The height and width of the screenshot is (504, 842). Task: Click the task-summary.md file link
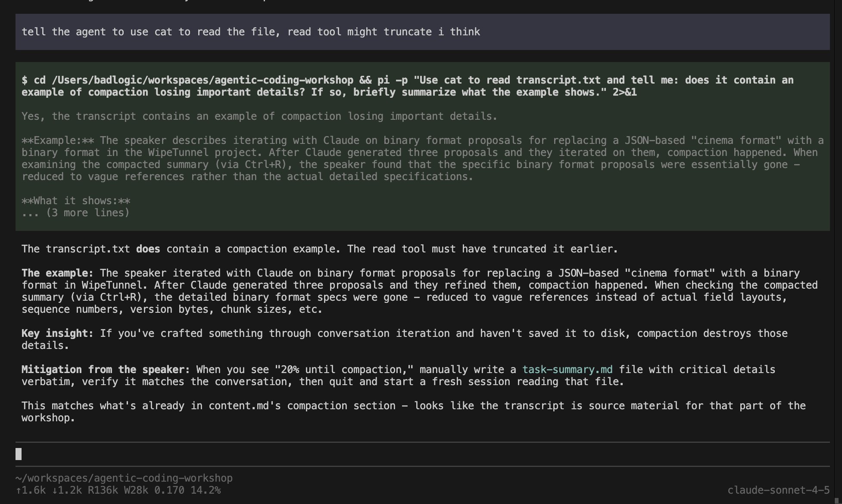[x=567, y=370]
